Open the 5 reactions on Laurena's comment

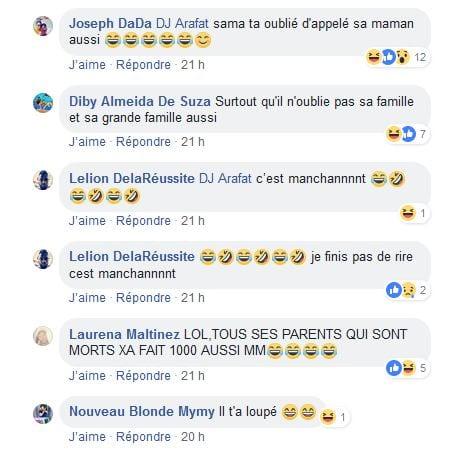[406, 368]
